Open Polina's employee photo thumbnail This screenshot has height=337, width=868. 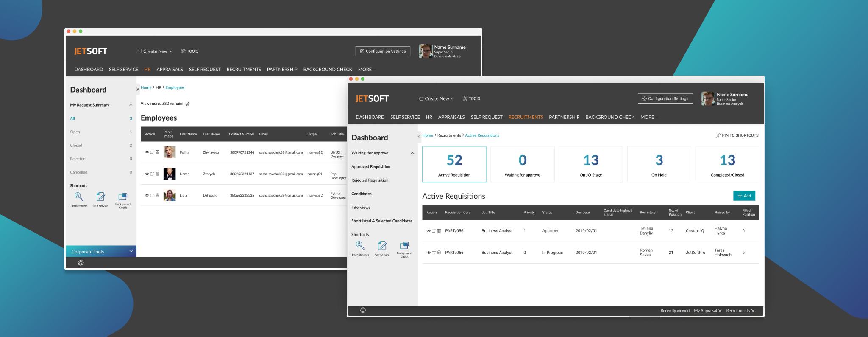170,152
